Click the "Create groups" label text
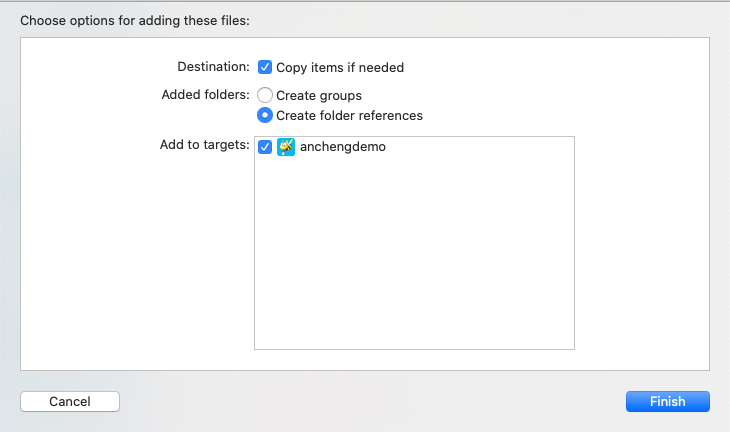 [319, 95]
